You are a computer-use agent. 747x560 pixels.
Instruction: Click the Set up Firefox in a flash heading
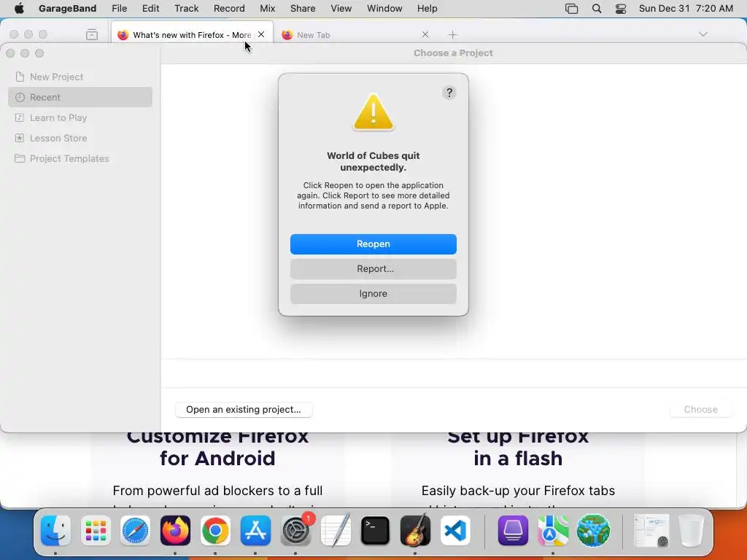(518, 447)
